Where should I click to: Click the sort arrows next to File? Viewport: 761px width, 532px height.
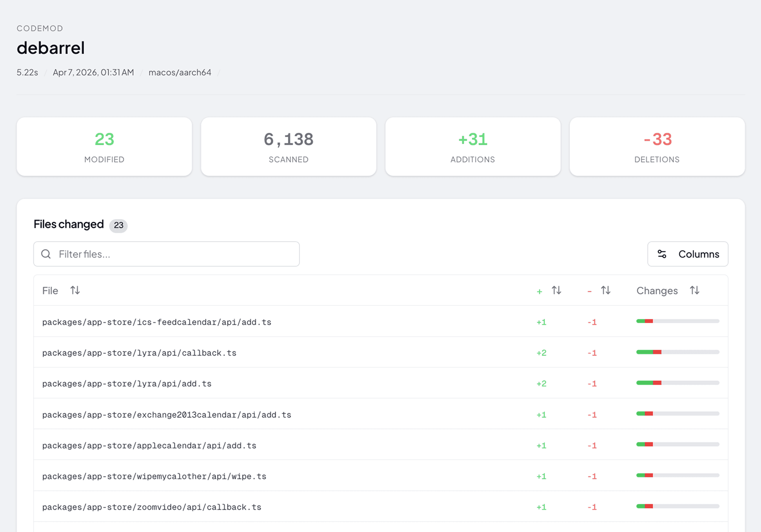click(x=74, y=290)
